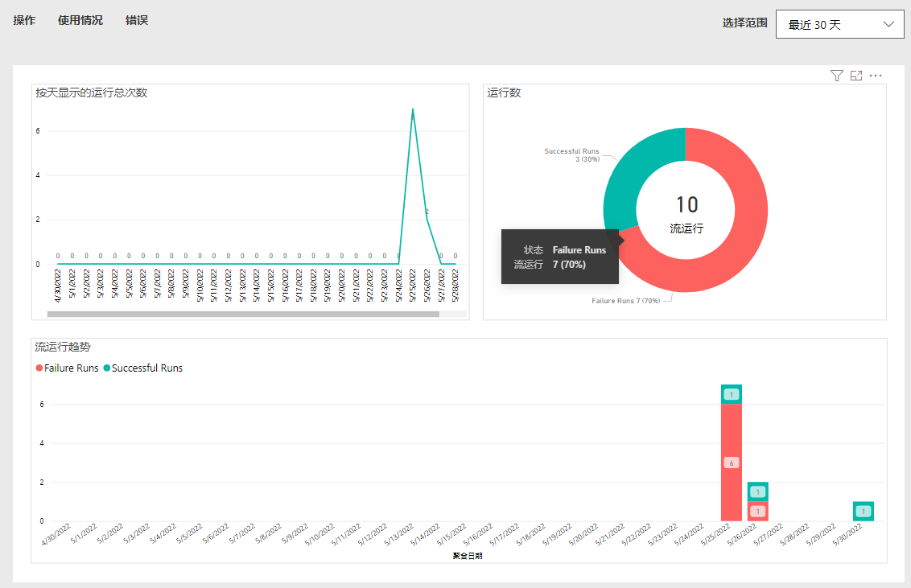
Task: Open the 错误 tab
Action: pyautogui.click(x=137, y=20)
